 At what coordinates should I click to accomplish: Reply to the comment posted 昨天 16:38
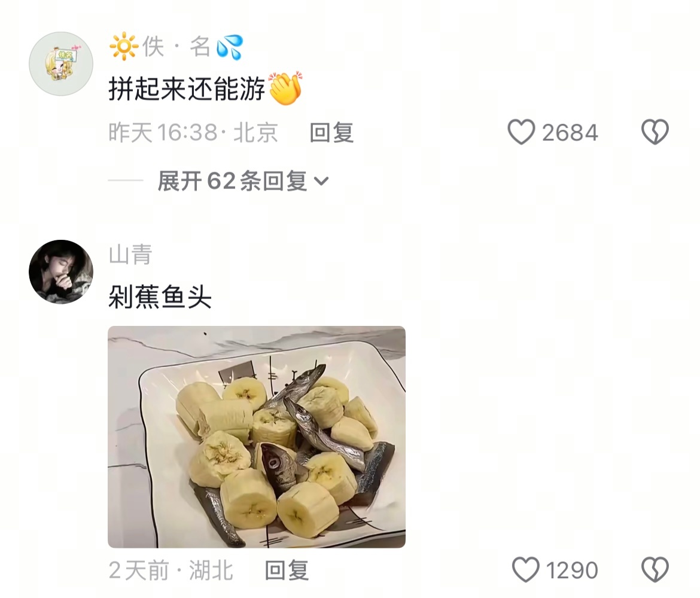click(x=331, y=133)
